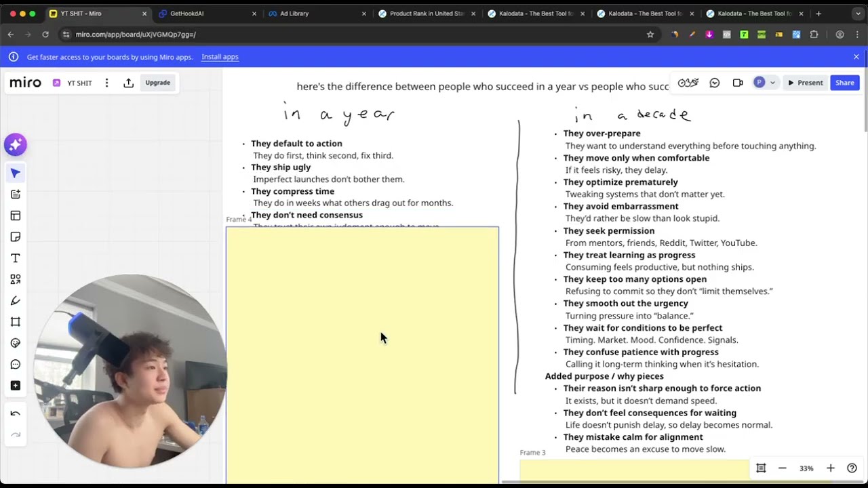Bookmark this page with the star icon
This screenshot has height=488, width=868.
tap(650, 35)
